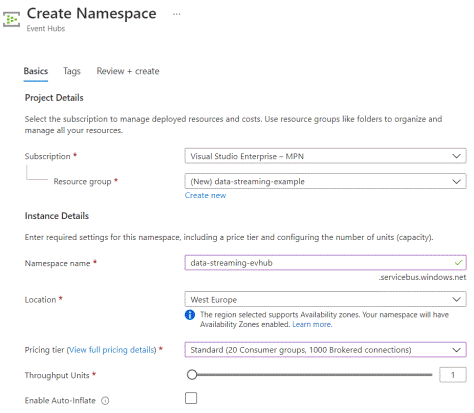Expand the Location dropdown showing West Europe

coord(325,299)
